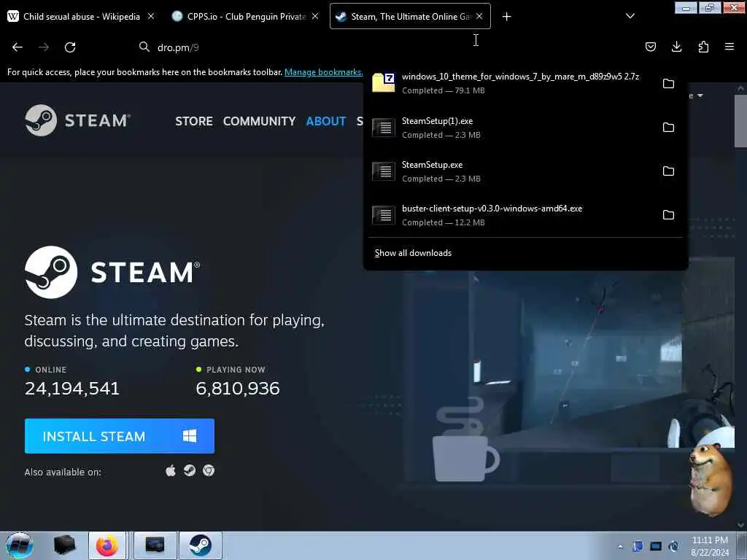Click the Apple macOS availability icon

click(x=171, y=471)
